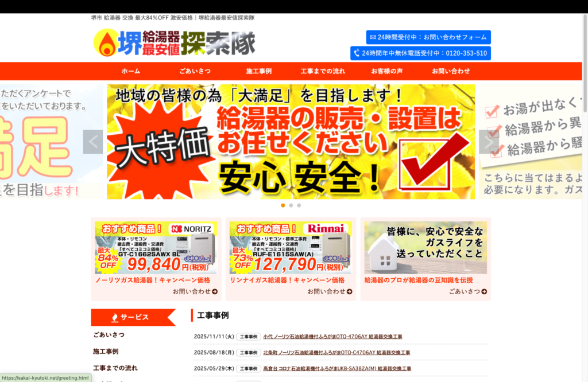Open 施工事例 in the サービス sidebar
The image size is (588, 382).
[x=106, y=351]
